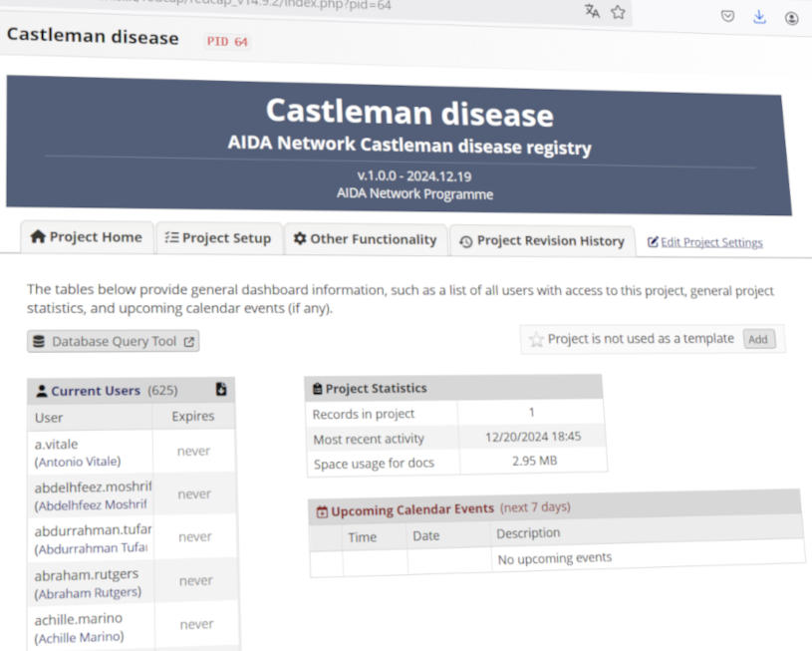Click the Edit Project Settings link
The width and height of the screenshot is (812, 651).
(x=705, y=242)
